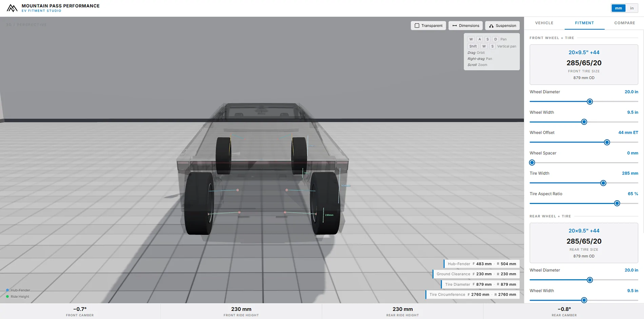Adjust the rear Wheel Width slider handle

coord(584,300)
